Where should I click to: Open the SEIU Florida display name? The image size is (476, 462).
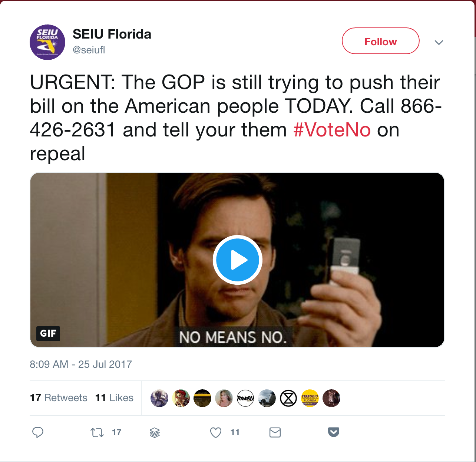click(112, 34)
